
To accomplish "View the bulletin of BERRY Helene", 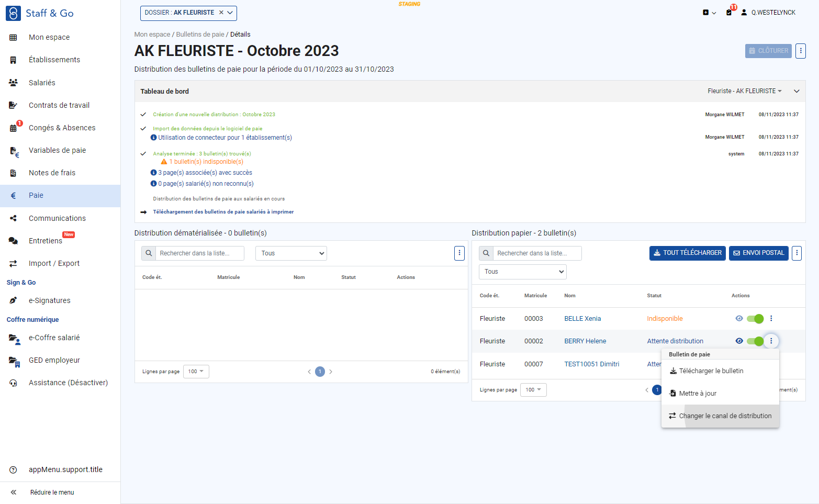I will 739,341.
